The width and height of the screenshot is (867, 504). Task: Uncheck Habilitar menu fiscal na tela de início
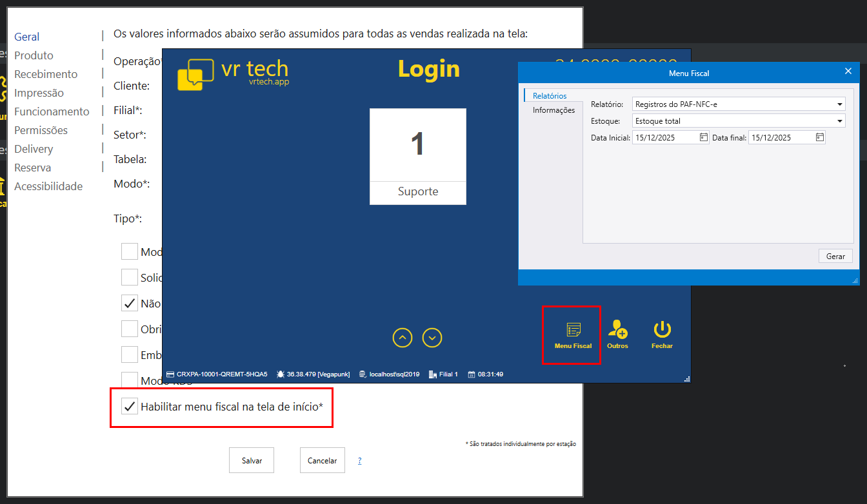(x=130, y=406)
